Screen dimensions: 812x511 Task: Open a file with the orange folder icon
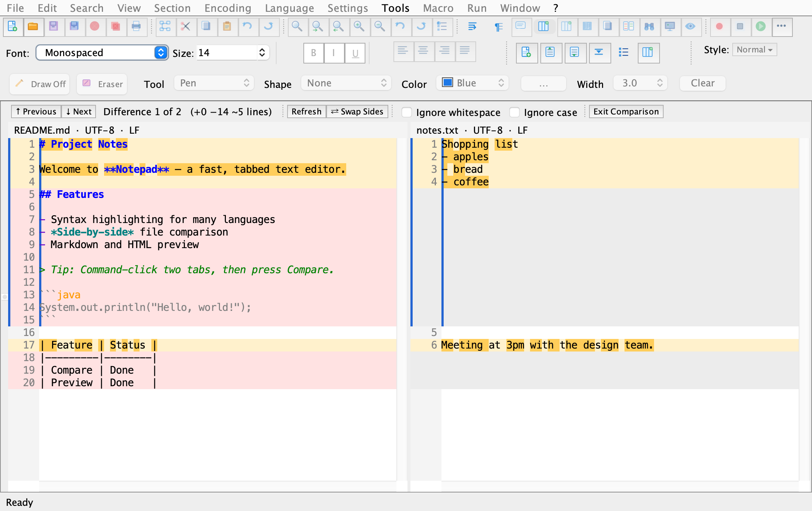tap(33, 27)
